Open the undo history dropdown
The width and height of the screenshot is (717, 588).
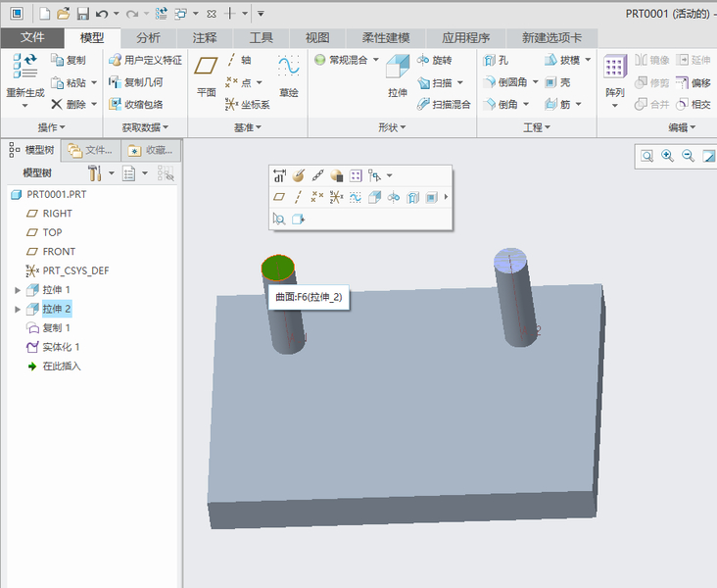click(x=117, y=14)
